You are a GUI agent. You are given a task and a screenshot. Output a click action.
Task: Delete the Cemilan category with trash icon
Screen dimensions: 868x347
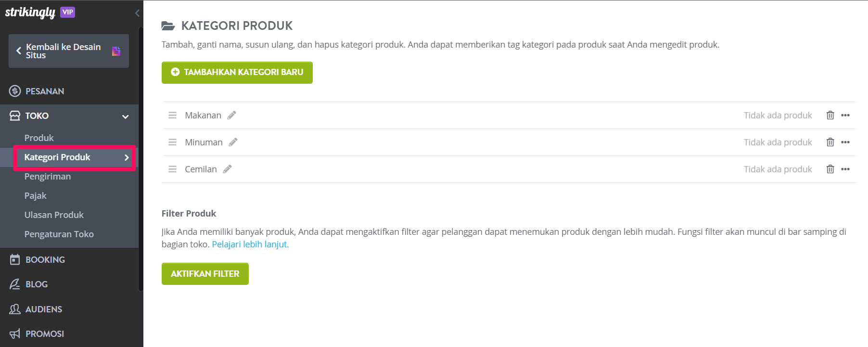click(x=830, y=169)
